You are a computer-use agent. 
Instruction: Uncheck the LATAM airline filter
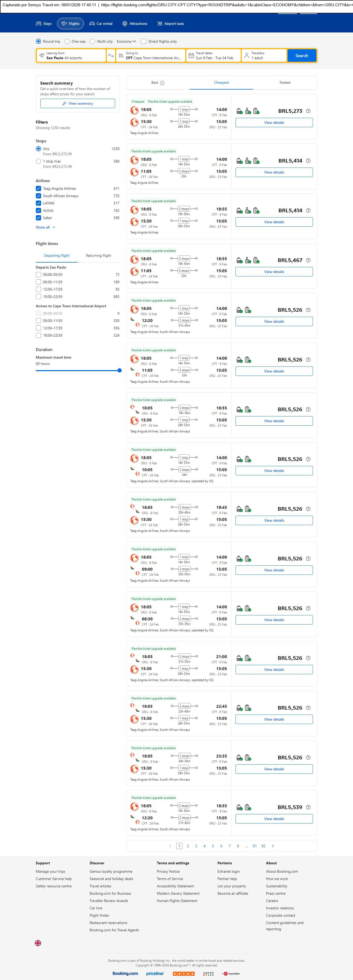pos(38,203)
